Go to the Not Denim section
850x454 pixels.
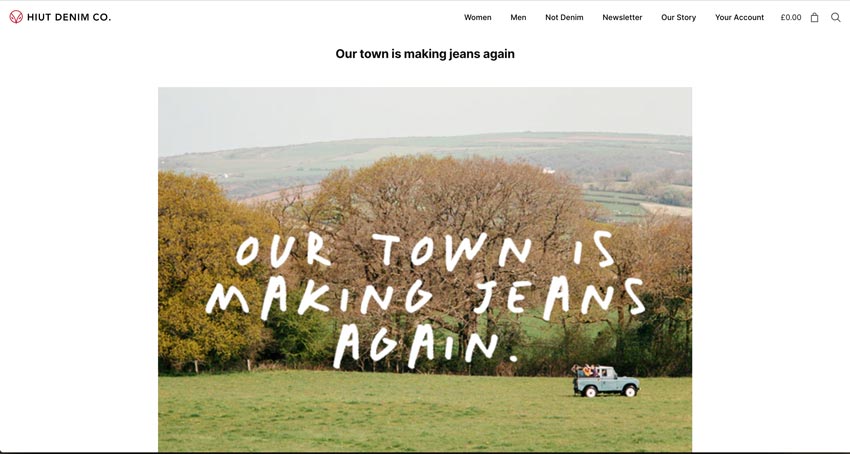coord(564,17)
